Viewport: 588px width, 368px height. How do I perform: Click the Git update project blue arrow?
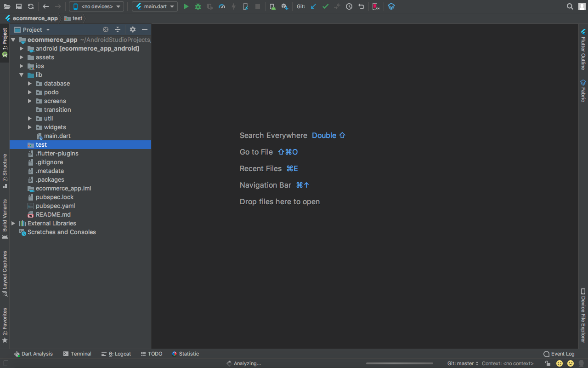(313, 6)
